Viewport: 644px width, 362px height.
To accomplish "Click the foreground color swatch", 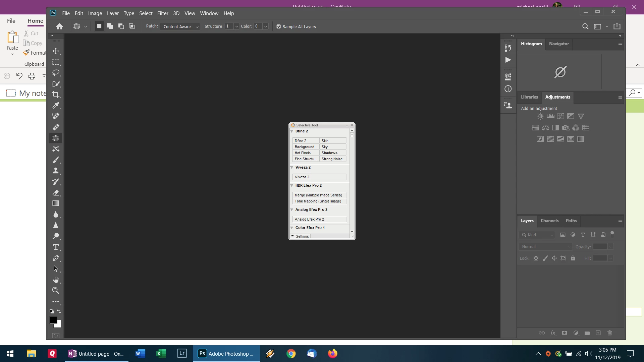I will pos(53,320).
